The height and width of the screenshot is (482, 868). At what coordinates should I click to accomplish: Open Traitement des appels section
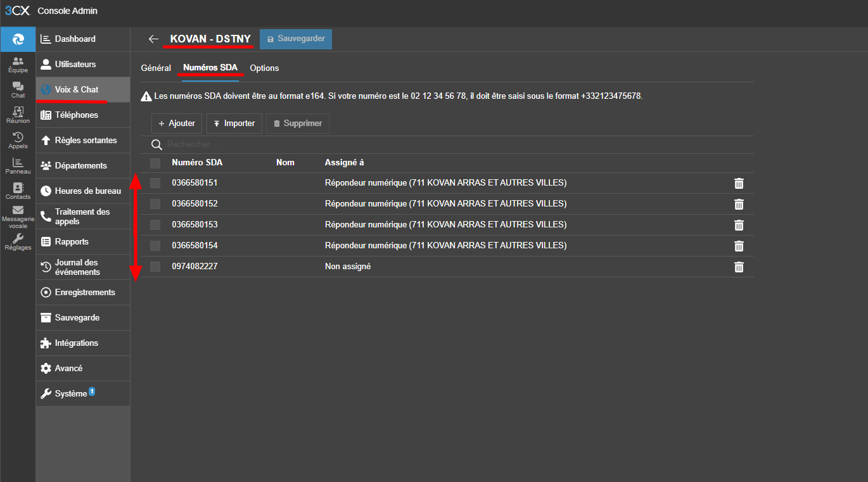[83, 217]
